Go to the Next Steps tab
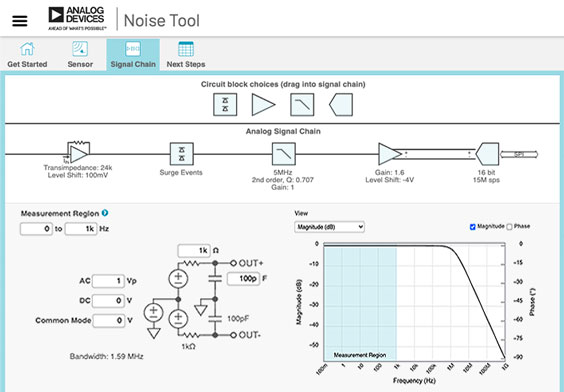Viewport: 564px width, 392px height. pos(186,55)
